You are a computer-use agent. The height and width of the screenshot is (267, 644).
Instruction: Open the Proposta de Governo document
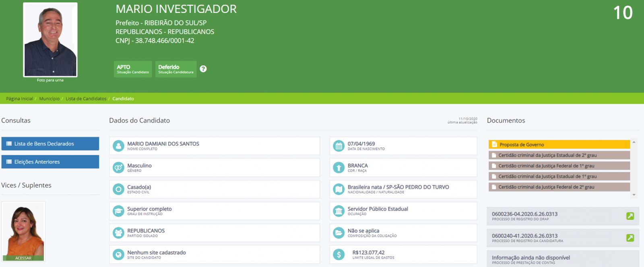point(559,145)
